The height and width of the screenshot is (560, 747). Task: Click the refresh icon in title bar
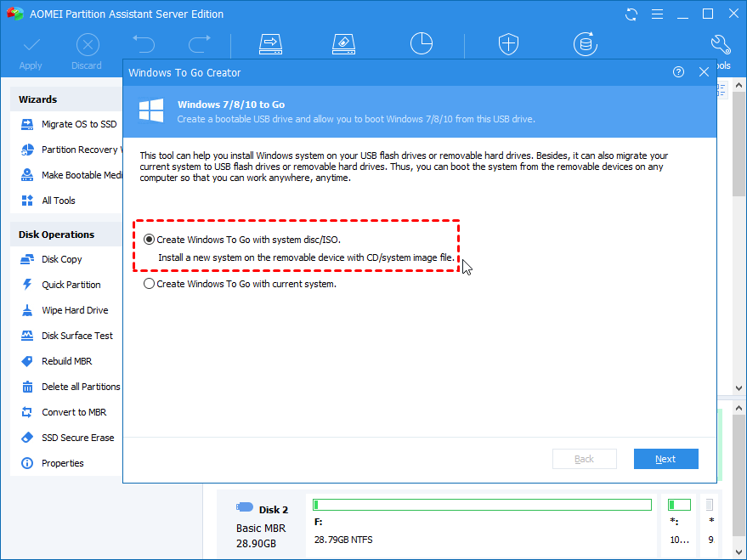631,14
